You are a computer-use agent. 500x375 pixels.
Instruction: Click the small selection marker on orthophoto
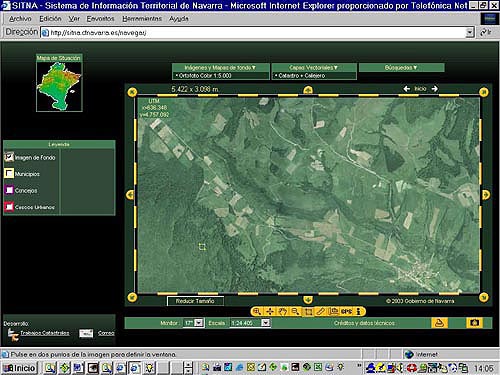202,247
